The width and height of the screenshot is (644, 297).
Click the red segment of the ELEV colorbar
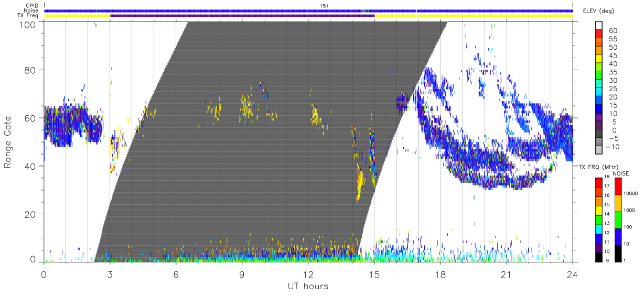[x=598, y=35]
